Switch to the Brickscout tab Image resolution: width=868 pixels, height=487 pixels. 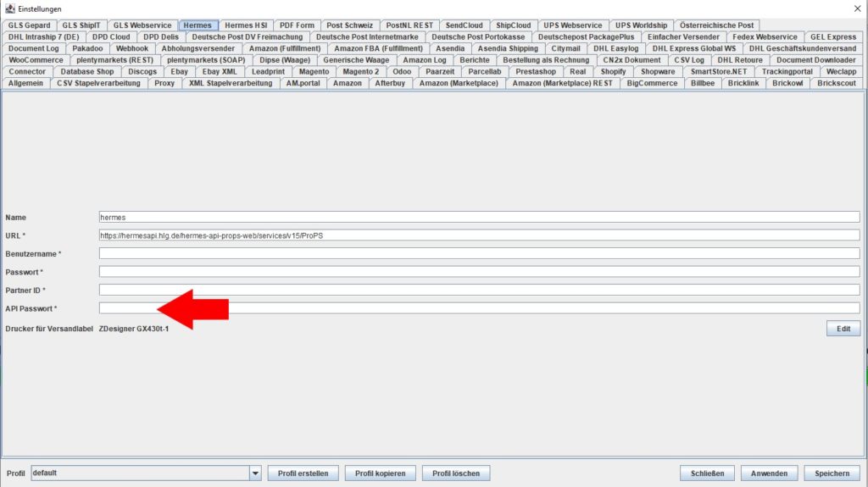coord(837,84)
